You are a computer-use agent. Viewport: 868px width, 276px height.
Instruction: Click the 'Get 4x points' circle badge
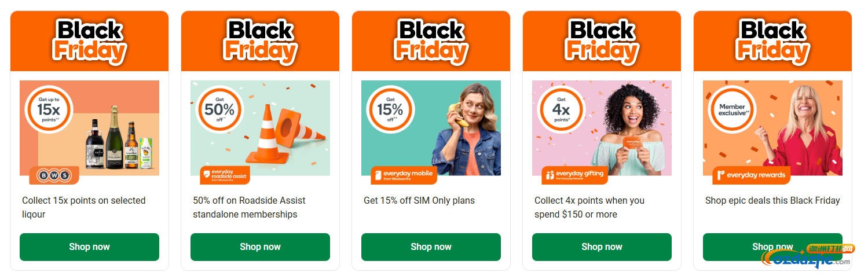[561, 109]
